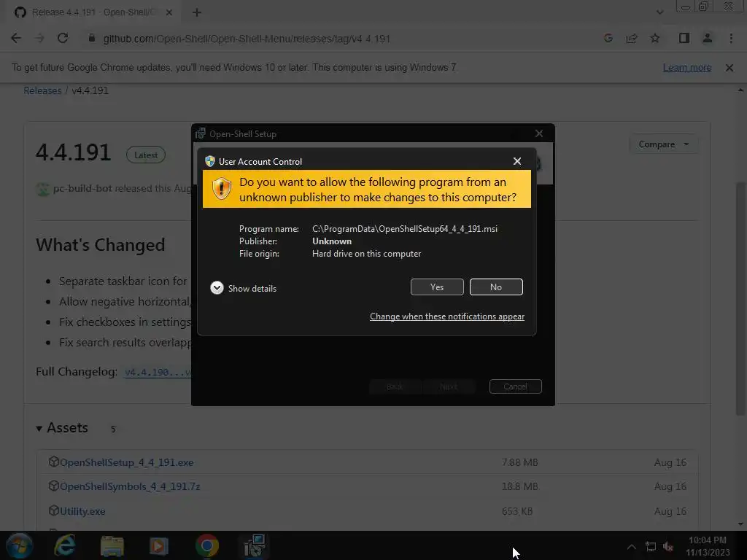
Task: Click the address bar lock icon
Action: click(92, 39)
